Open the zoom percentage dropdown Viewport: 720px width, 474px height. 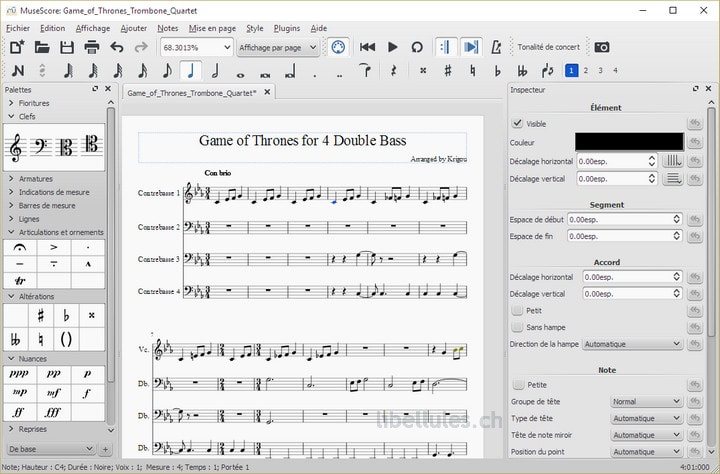[x=227, y=47]
